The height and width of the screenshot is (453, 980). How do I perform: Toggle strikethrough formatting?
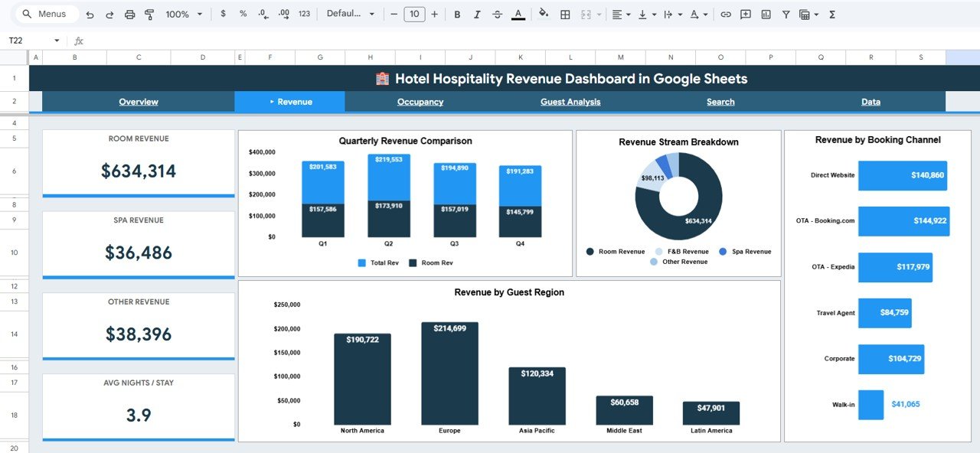pyautogui.click(x=498, y=15)
